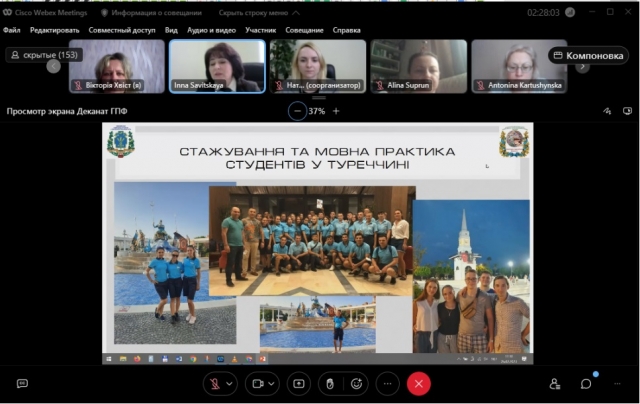Click the connection indicator beside the timer

click(570, 13)
